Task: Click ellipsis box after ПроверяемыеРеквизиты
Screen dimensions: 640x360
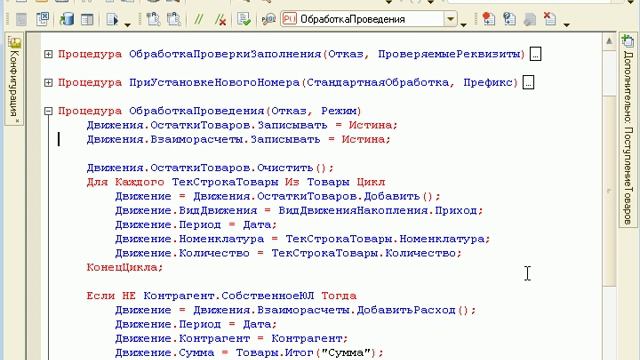Action: point(535,54)
